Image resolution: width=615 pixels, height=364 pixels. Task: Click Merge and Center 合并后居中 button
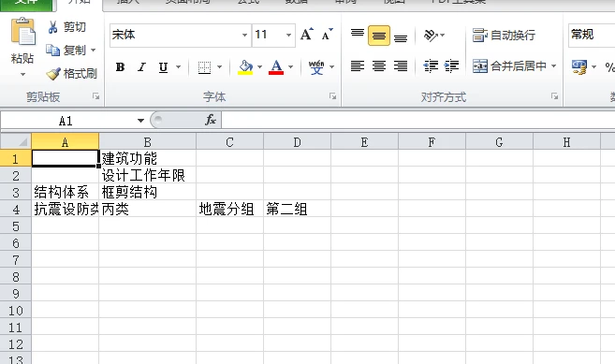(x=515, y=66)
